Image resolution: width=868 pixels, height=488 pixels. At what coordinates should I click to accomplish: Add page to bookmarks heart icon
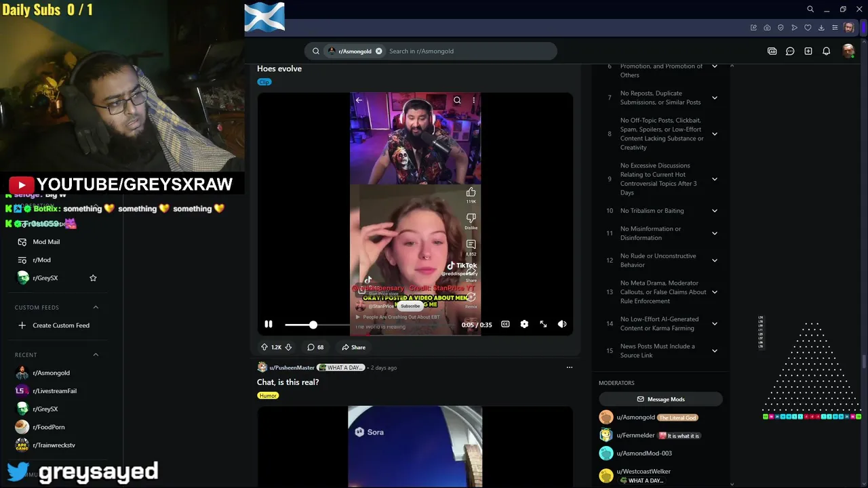[808, 28]
